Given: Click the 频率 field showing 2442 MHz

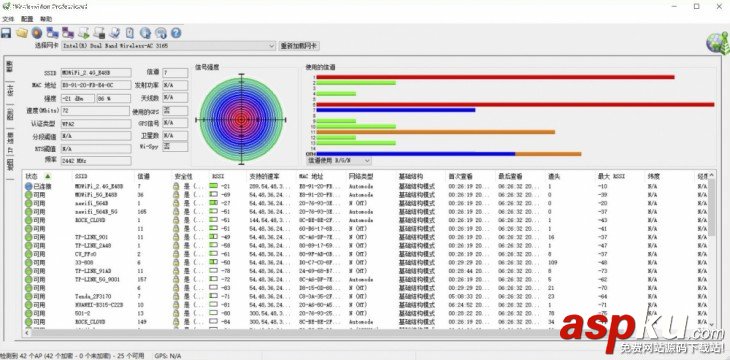Looking at the screenshot, I should [96, 161].
